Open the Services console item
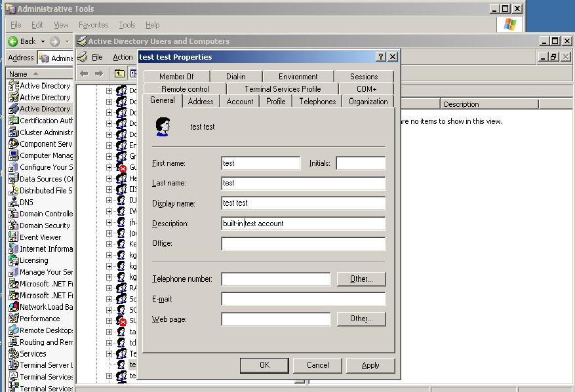The width and height of the screenshot is (575, 392). pyautogui.click(x=28, y=353)
